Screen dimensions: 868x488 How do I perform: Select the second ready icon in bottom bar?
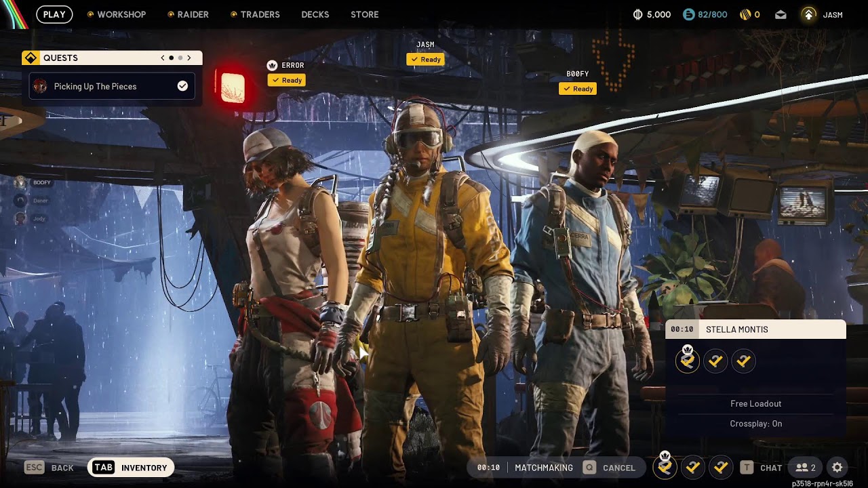(692, 467)
